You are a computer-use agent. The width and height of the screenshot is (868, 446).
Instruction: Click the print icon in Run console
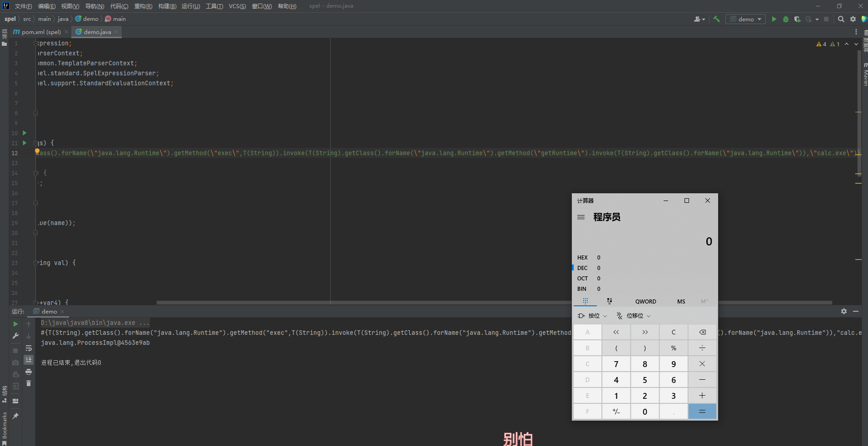tap(29, 372)
